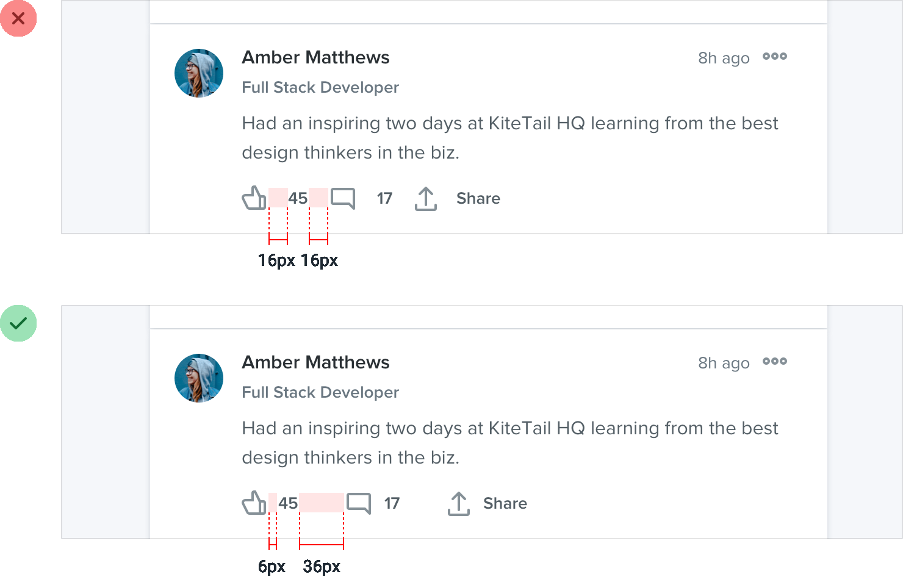The image size is (903, 588).
Task: Open the three-dot menu on bottom post
Action: coord(775,361)
